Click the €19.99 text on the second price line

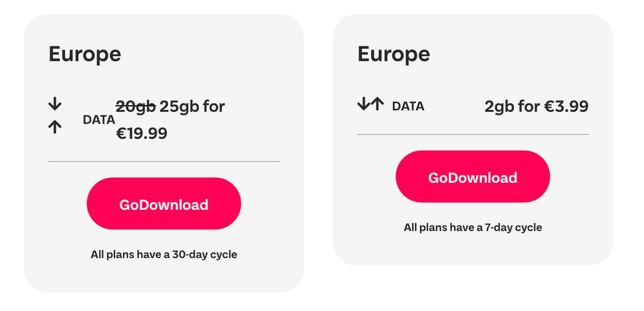[x=142, y=133]
